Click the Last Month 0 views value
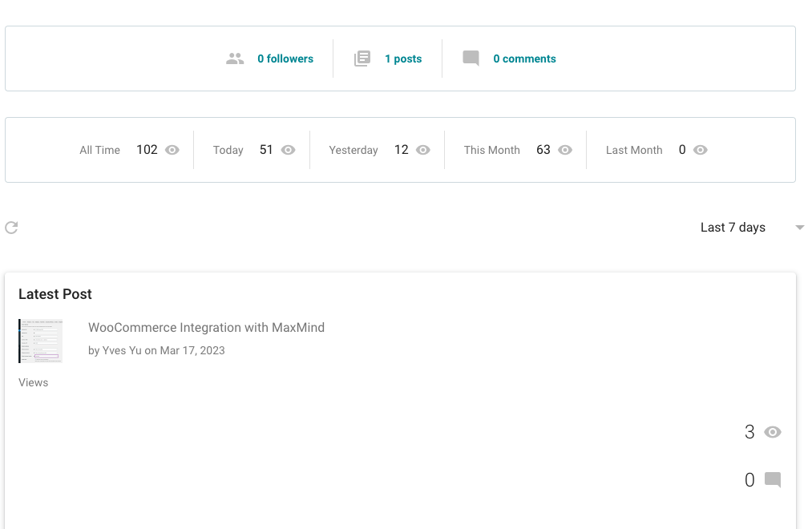This screenshot has height=529, width=812. click(x=682, y=150)
